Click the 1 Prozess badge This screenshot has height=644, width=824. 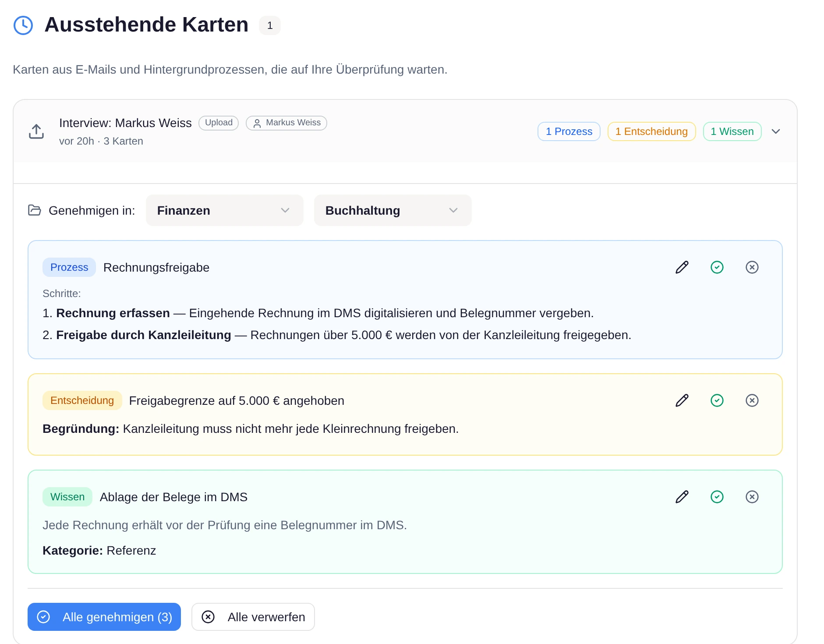569,131
